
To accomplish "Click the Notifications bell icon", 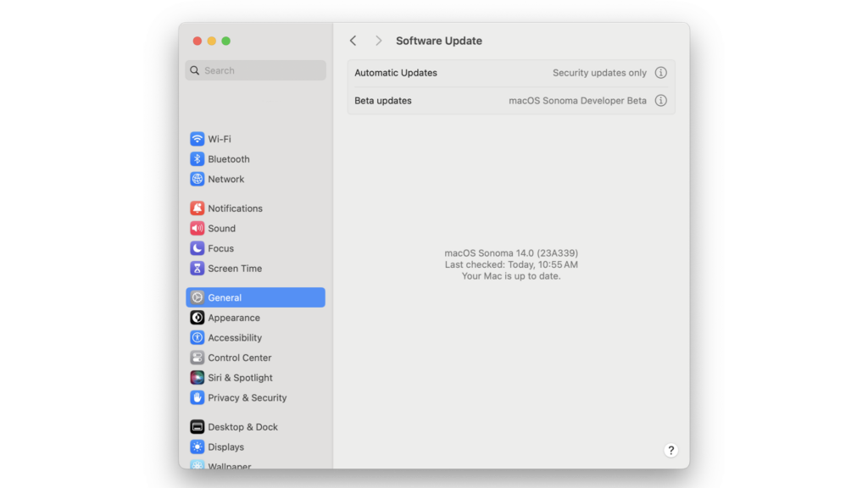I will 197,208.
